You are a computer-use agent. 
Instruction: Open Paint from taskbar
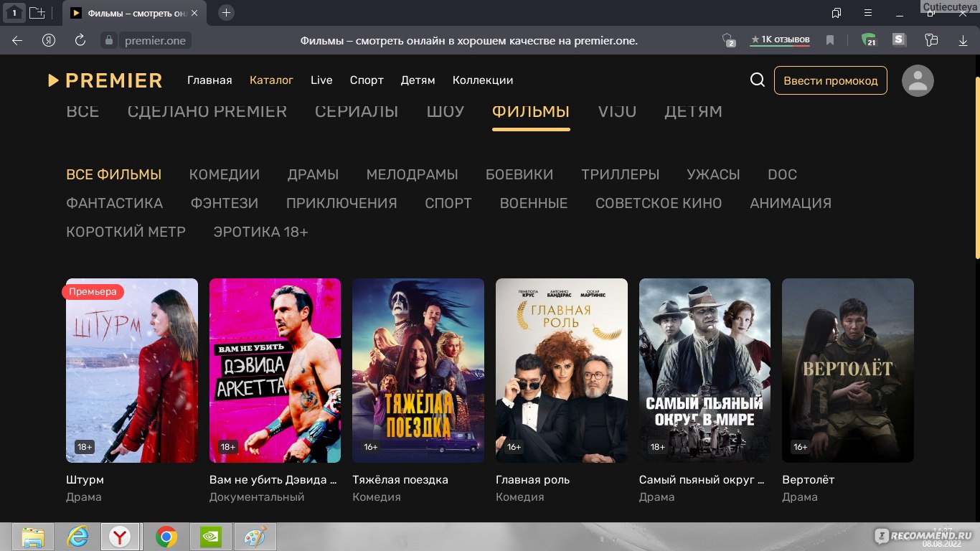pos(254,537)
